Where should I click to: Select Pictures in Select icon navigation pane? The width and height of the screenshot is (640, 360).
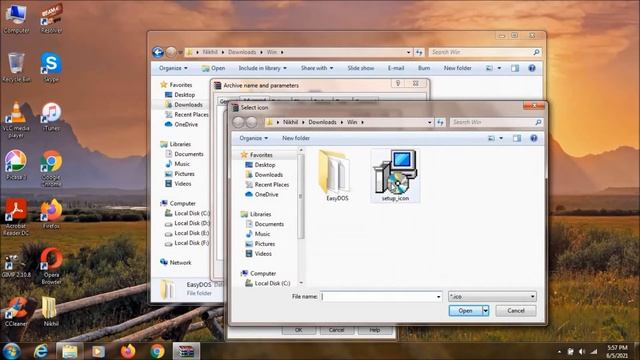[264, 244]
